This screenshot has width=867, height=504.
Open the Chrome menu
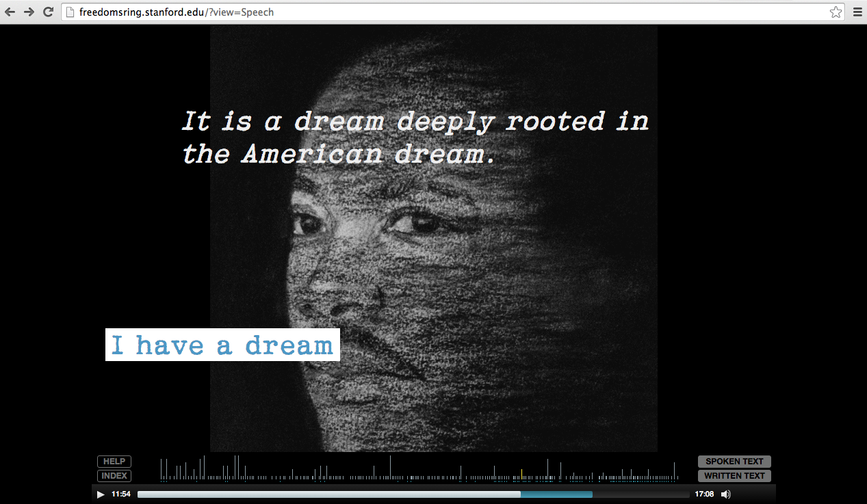point(857,12)
